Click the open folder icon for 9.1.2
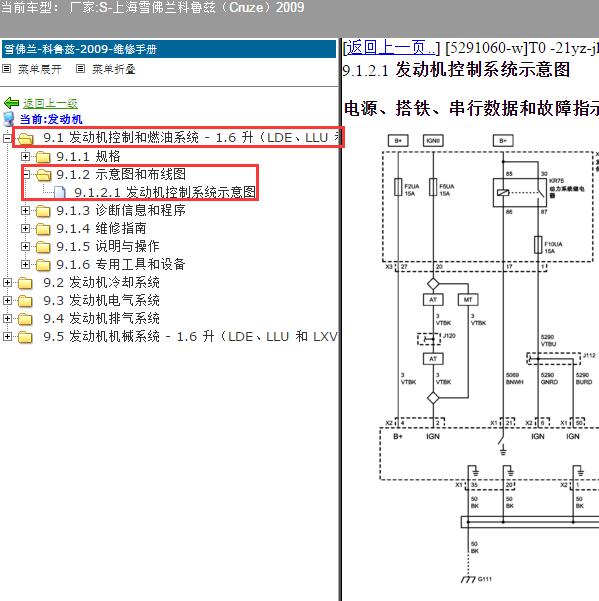Screen dimensions: 599x601 (x=43, y=175)
